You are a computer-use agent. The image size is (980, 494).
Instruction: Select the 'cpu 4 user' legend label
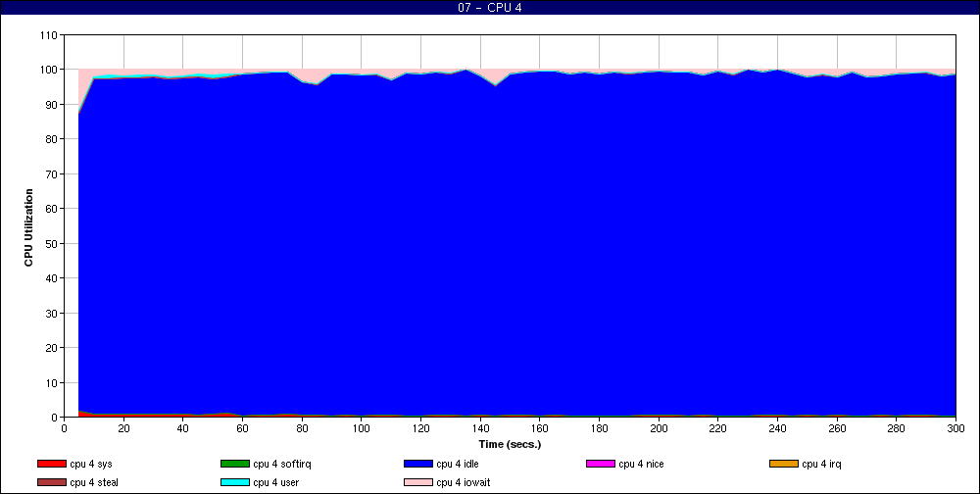click(276, 482)
